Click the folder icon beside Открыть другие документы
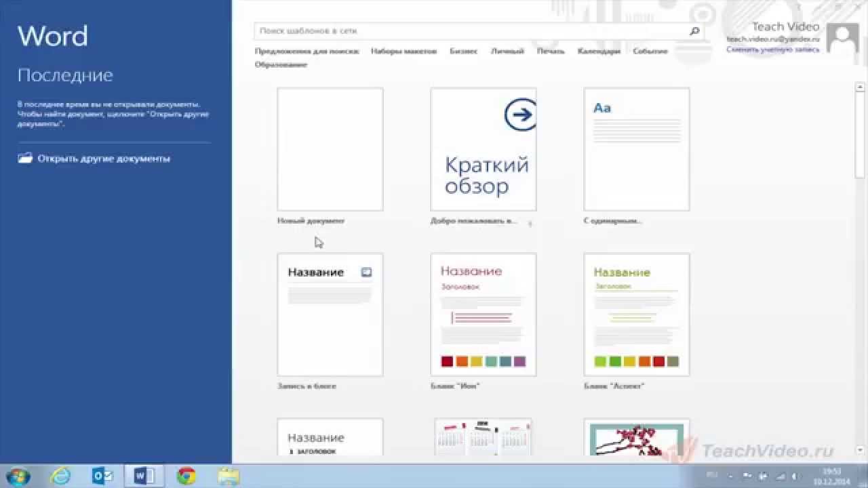Viewport: 868px width, 488px height. (25, 159)
